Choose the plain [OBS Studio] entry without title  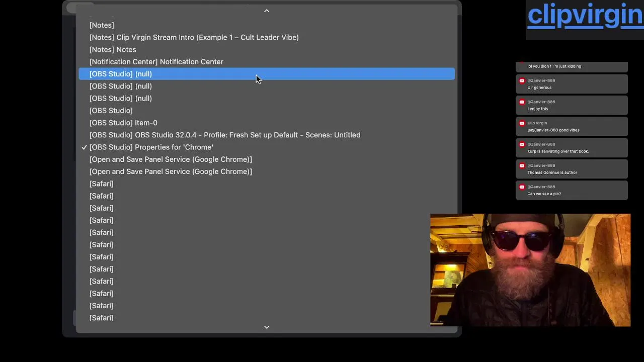[x=267, y=111]
